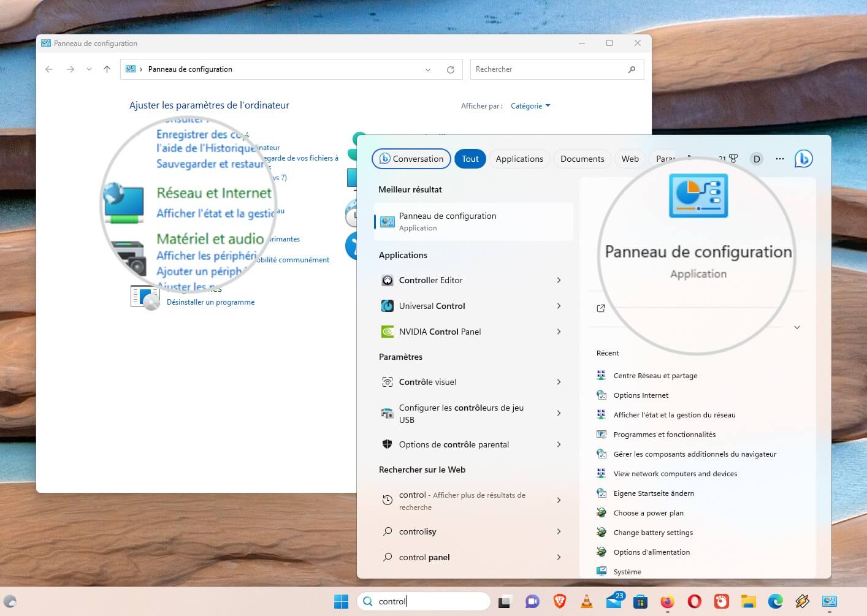Expand the 'control panel' web suggestion chevron
This screenshot has width=867, height=616.
click(559, 557)
